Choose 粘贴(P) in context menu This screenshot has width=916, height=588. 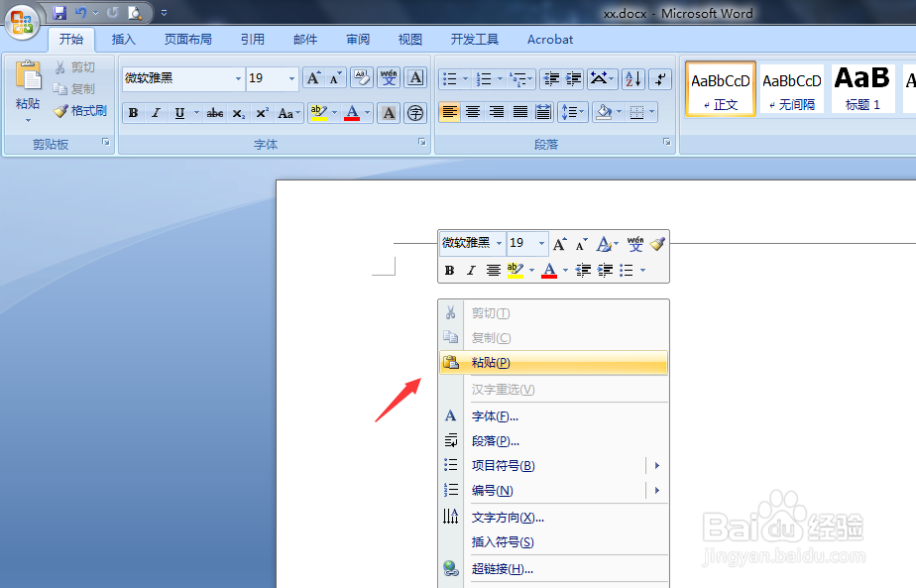coord(553,362)
